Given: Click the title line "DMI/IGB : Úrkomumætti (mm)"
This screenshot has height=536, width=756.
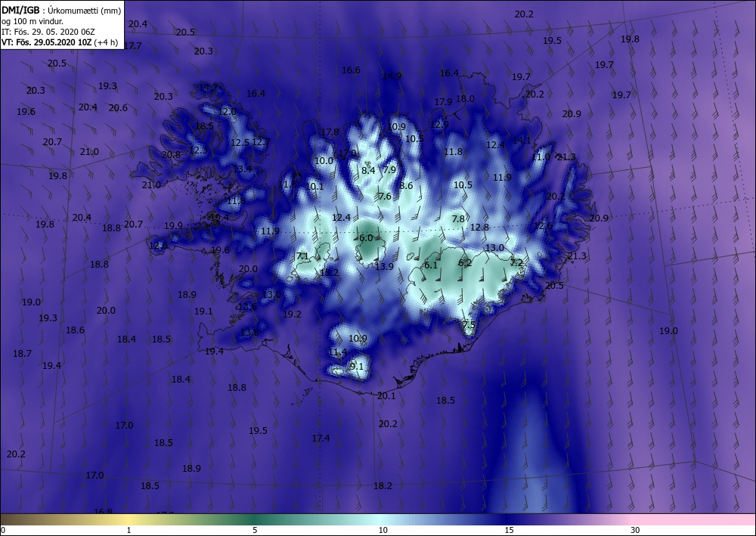Looking at the screenshot, I should tap(61, 10).
